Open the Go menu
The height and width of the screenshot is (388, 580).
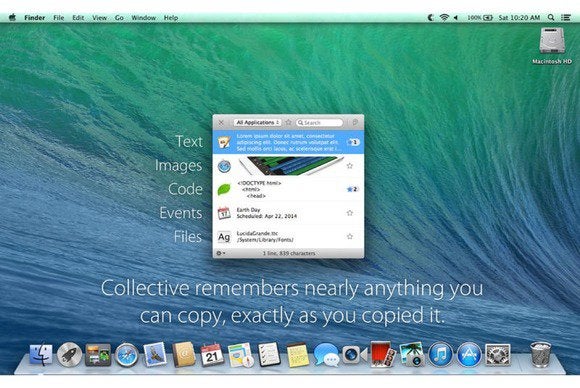(119, 17)
